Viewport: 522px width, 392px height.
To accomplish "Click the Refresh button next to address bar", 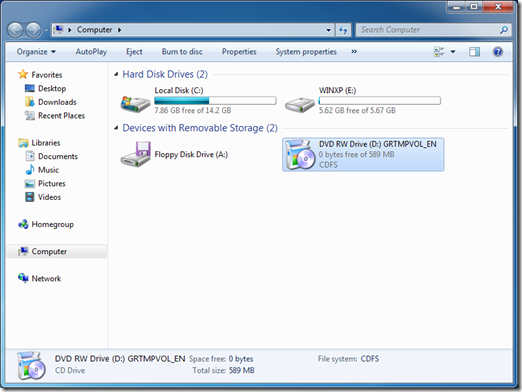I will [x=343, y=30].
